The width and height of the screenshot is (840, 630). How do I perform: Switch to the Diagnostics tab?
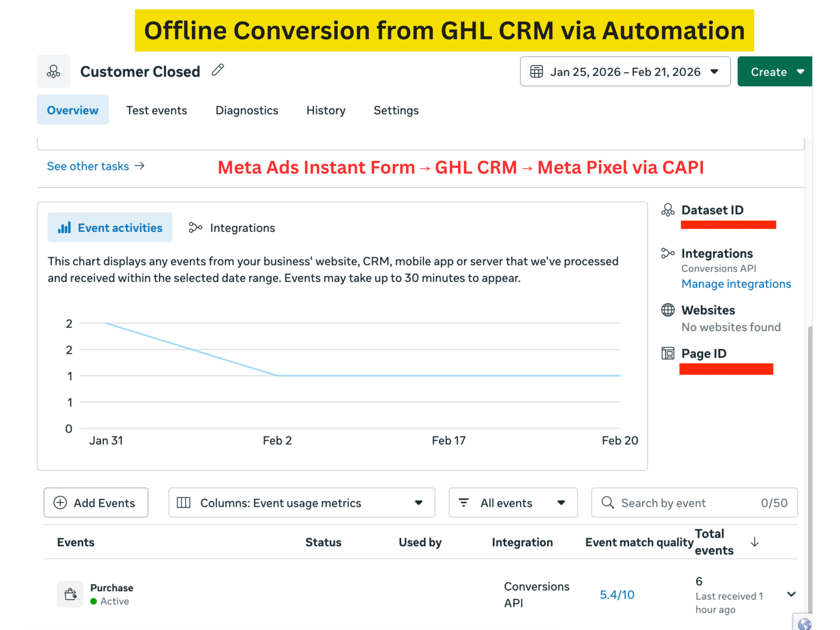(x=247, y=110)
